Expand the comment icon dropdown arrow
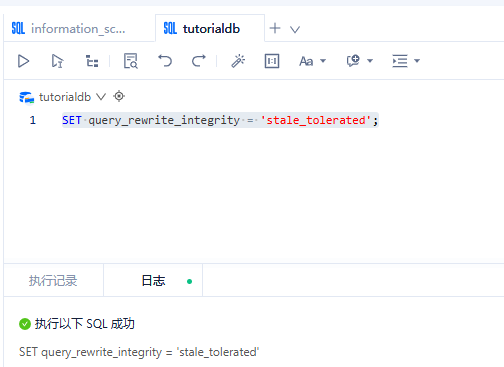Image resolution: width=504 pixels, height=367 pixels. [x=370, y=61]
